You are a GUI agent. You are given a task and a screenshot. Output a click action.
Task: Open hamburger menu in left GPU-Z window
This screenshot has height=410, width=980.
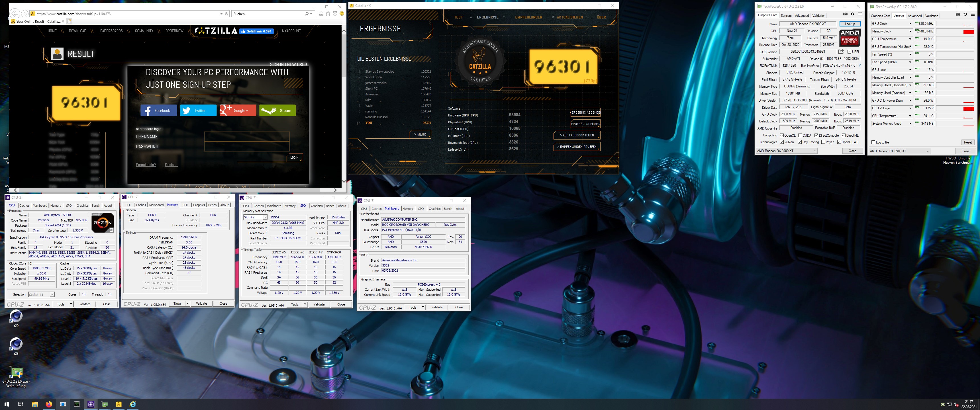[x=859, y=14]
